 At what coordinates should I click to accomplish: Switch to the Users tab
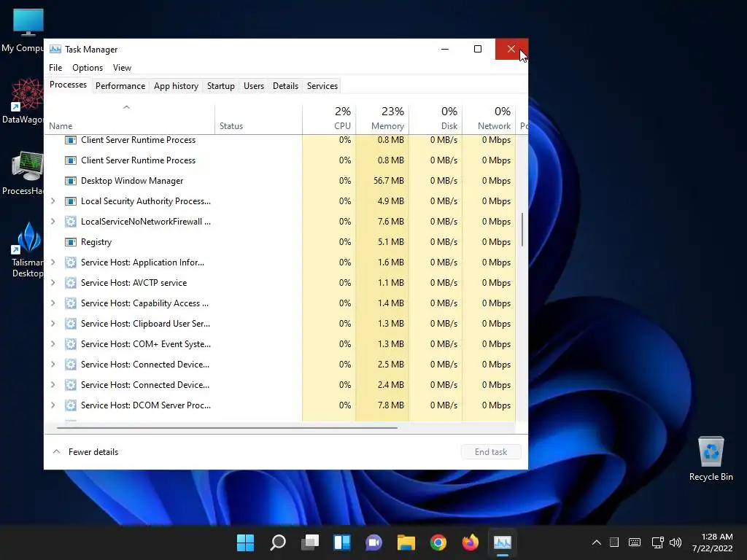click(253, 86)
